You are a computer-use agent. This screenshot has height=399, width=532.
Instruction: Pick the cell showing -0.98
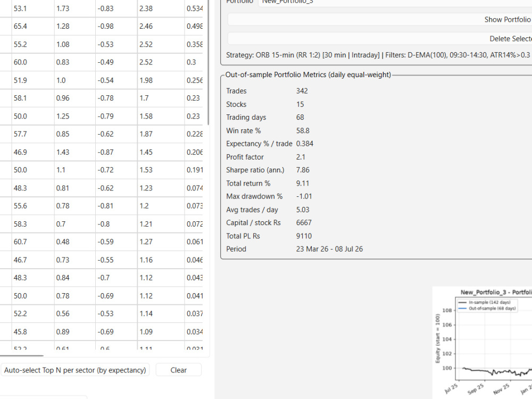(117, 26)
